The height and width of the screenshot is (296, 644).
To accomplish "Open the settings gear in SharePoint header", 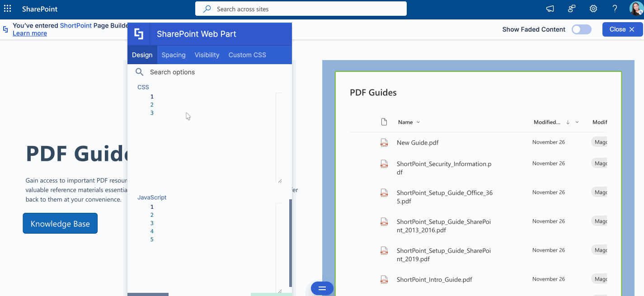I will [593, 9].
